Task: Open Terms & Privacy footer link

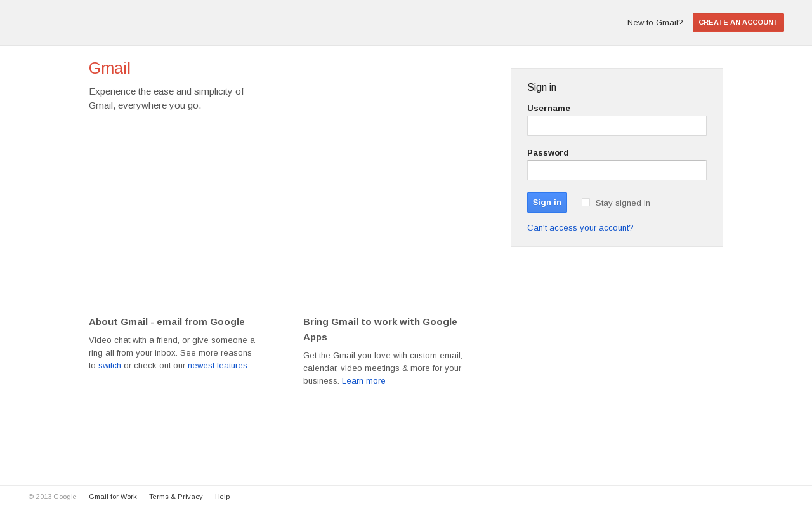Action: pos(176,497)
